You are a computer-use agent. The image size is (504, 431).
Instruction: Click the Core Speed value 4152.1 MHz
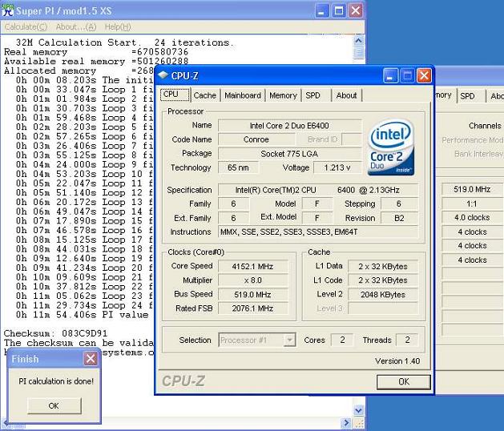click(x=252, y=267)
